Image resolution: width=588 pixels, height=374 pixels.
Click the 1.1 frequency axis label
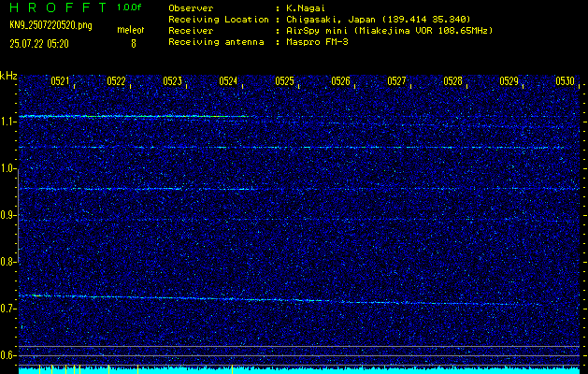click(7, 122)
